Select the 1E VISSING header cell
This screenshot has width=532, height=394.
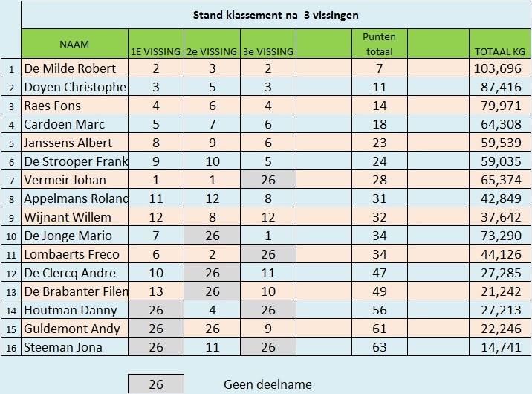tap(156, 44)
